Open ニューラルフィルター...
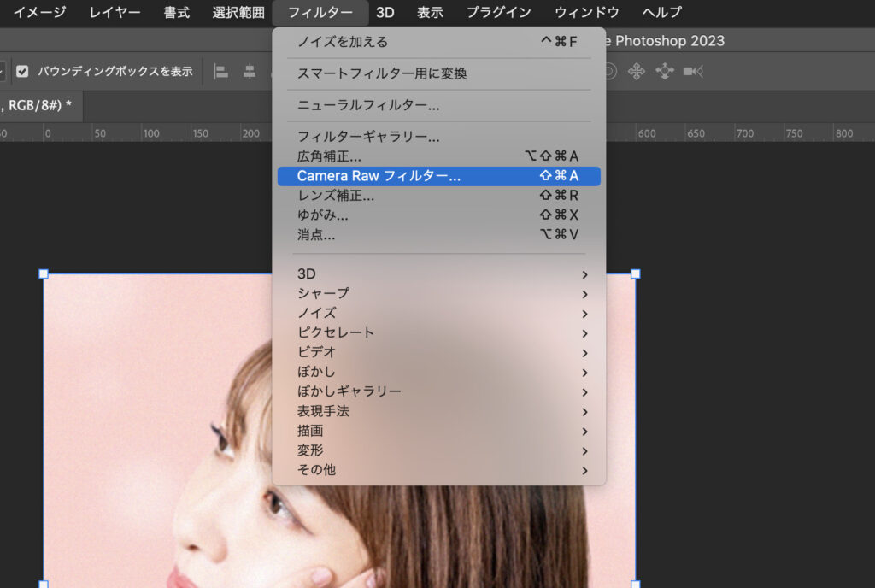 tap(438, 105)
